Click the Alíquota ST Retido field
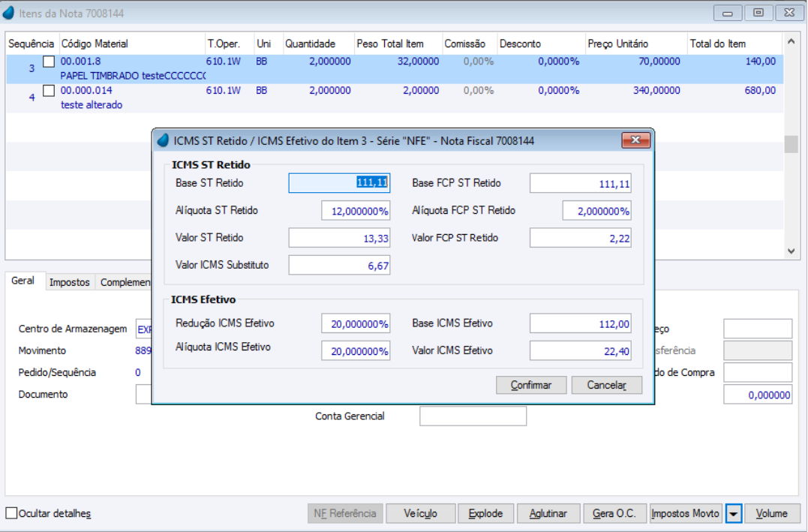Screen dimensions: 808x532 point(356,211)
